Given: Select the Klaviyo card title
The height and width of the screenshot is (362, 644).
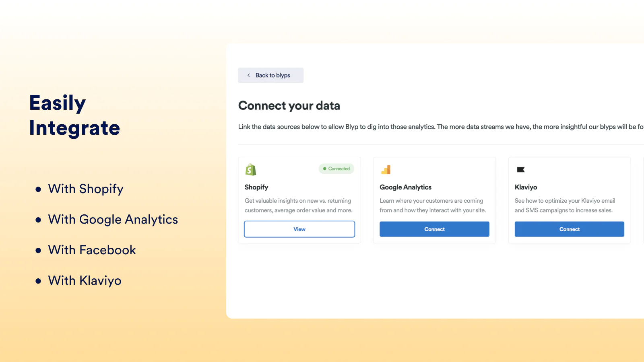Looking at the screenshot, I should tap(526, 187).
